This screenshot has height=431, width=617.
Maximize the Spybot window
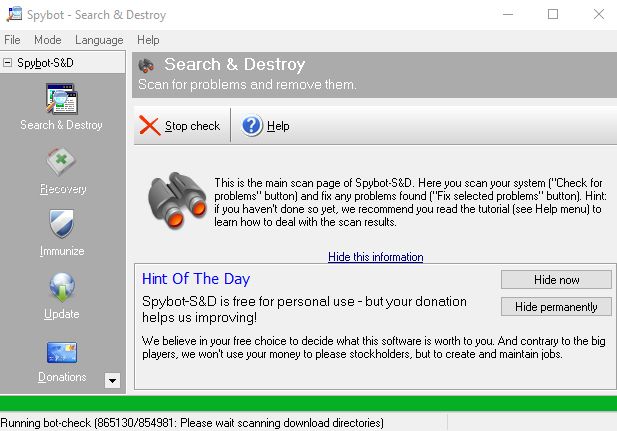[553, 15]
